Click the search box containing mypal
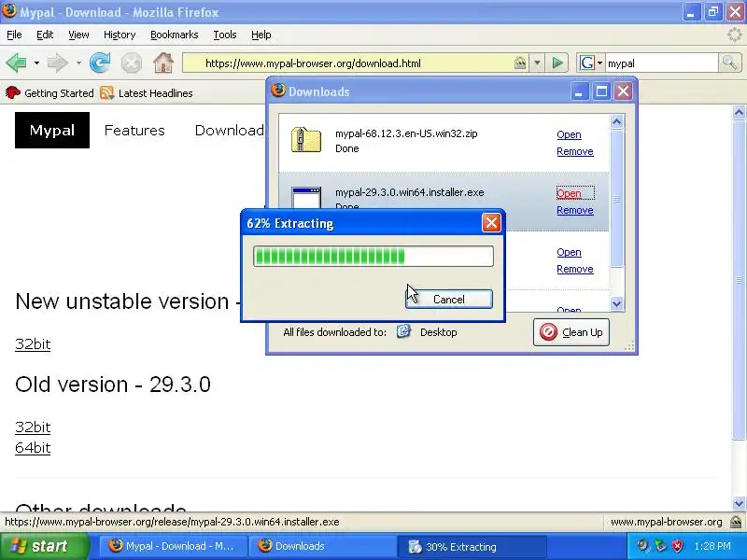Viewport: 747px width, 560px height. click(x=661, y=63)
